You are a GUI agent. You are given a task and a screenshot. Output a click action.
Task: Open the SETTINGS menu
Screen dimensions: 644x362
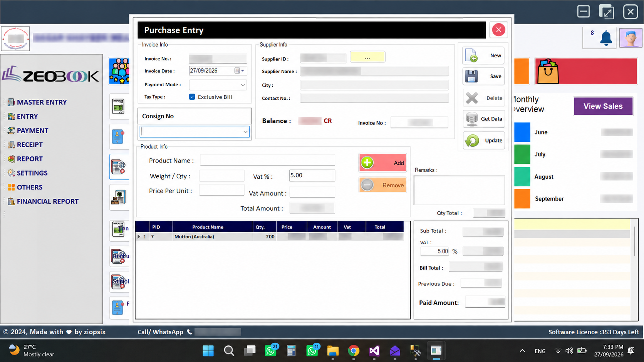pos(32,173)
